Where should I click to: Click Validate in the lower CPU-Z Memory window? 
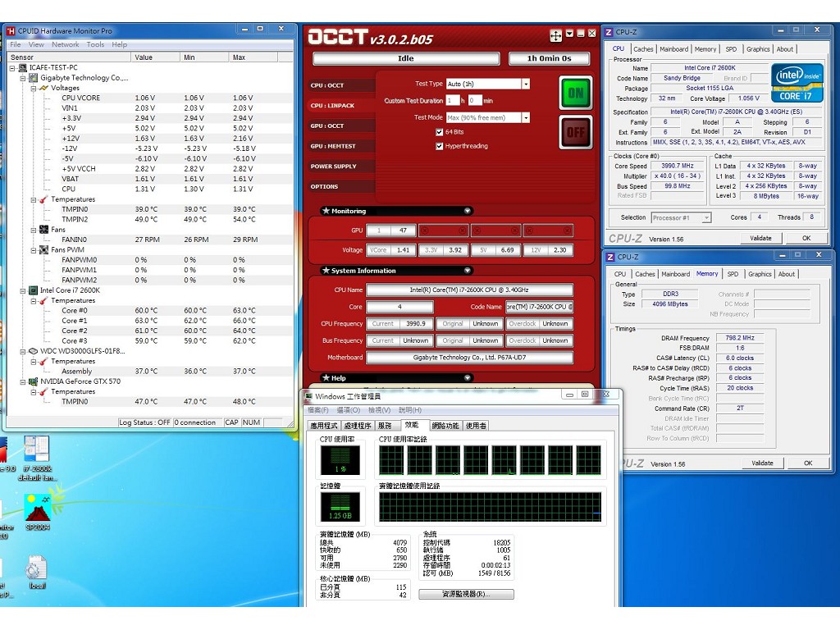click(x=762, y=463)
